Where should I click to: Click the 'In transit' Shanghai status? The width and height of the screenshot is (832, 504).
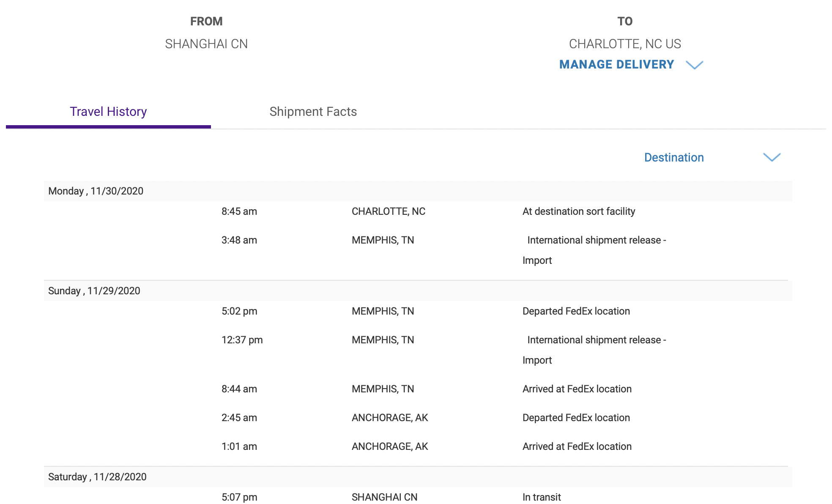(x=542, y=497)
